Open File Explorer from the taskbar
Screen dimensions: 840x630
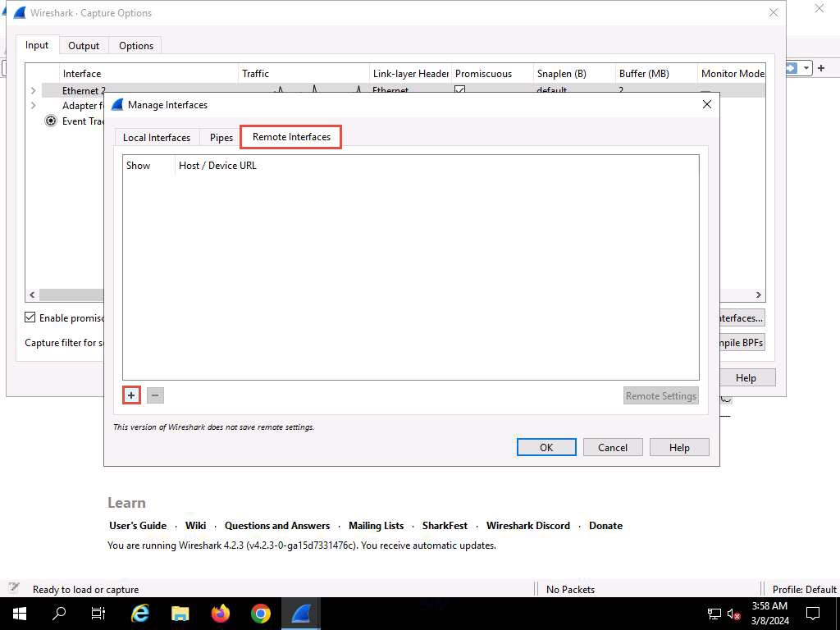click(x=180, y=614)
